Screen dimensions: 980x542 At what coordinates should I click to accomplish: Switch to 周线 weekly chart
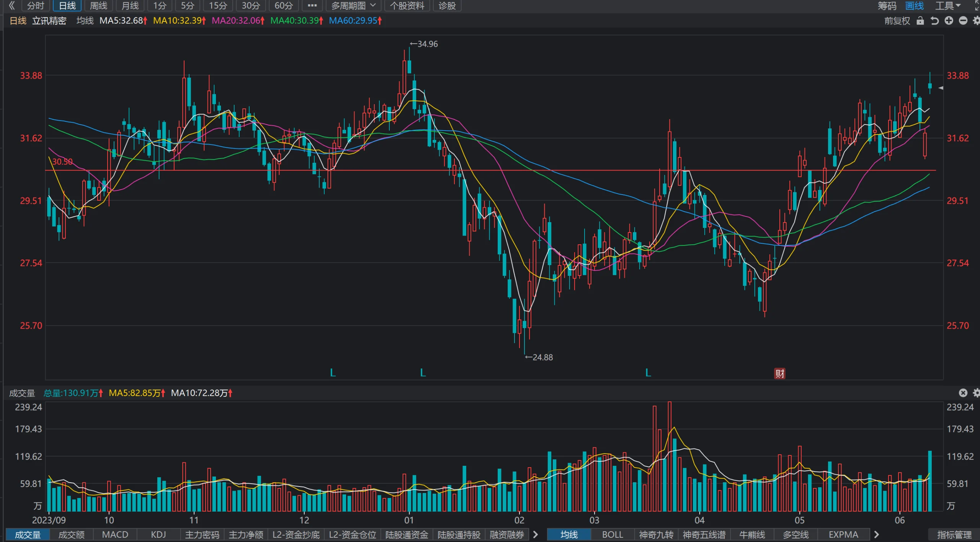[x=98, y=5]
